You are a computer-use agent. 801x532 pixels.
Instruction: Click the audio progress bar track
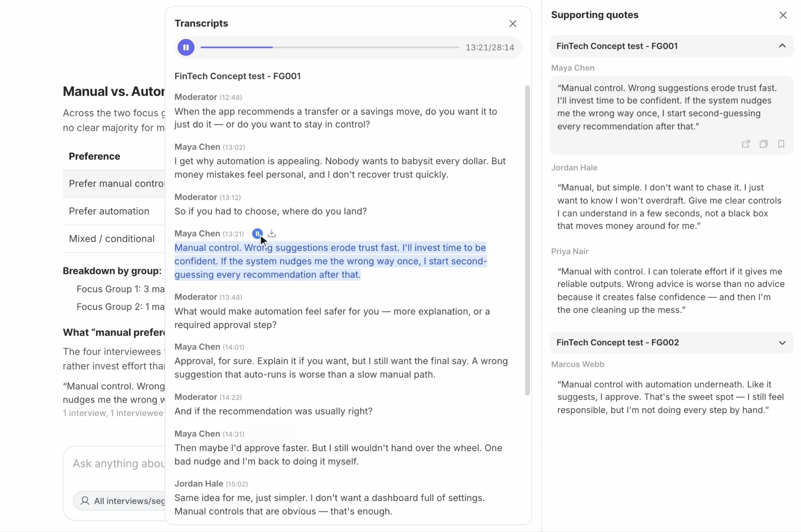330,47
